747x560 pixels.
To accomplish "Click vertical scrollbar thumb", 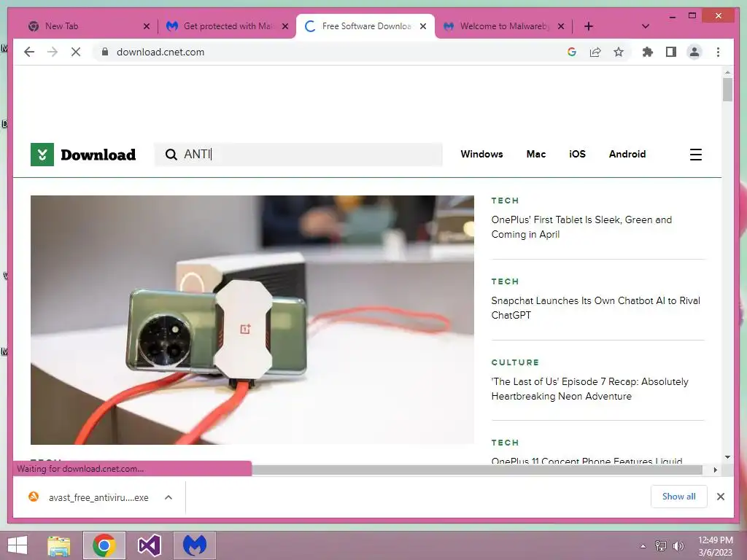I will tap(727, 90).
